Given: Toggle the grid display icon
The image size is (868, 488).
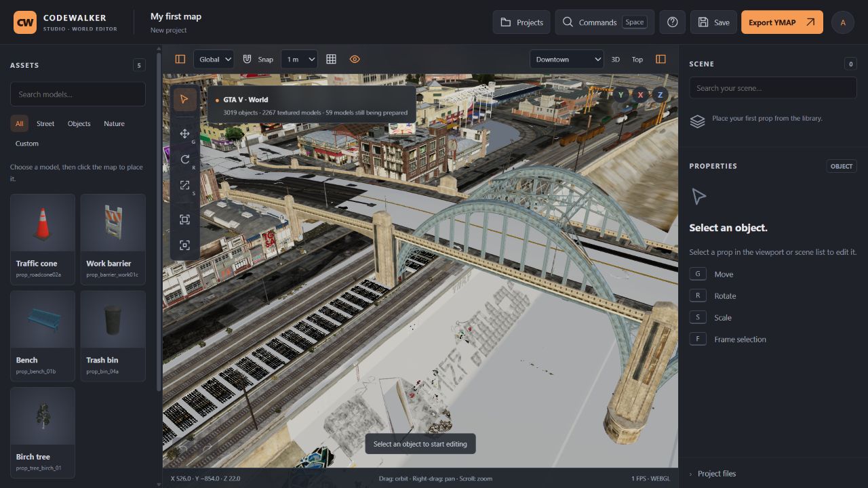Looking at the screenshot, I should tap(332, 59).
